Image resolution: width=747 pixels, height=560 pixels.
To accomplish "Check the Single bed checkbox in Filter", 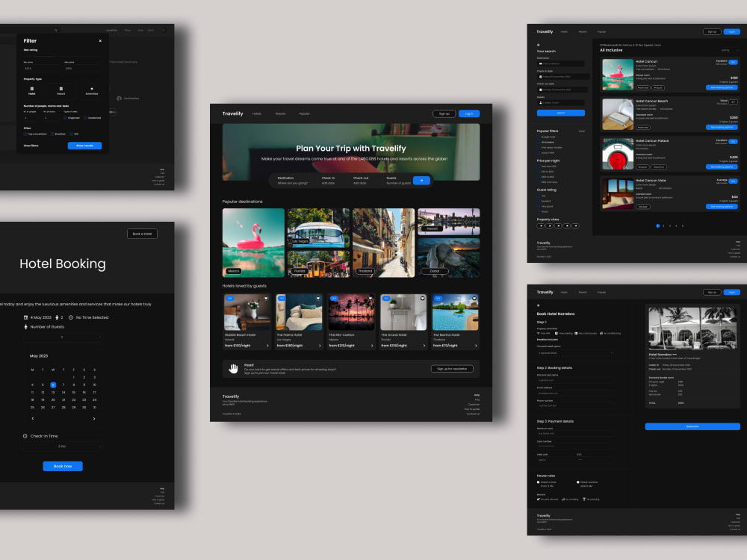I will [65, 118].
